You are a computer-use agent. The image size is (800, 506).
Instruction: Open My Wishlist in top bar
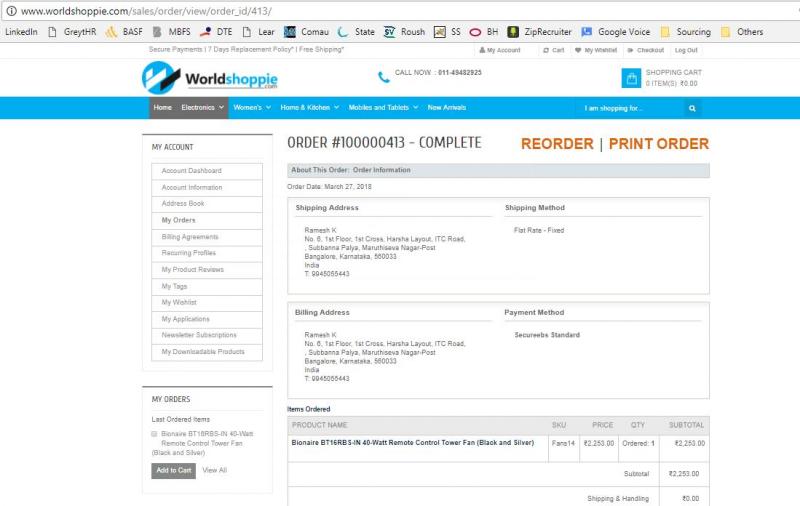[x=595, y=50]
